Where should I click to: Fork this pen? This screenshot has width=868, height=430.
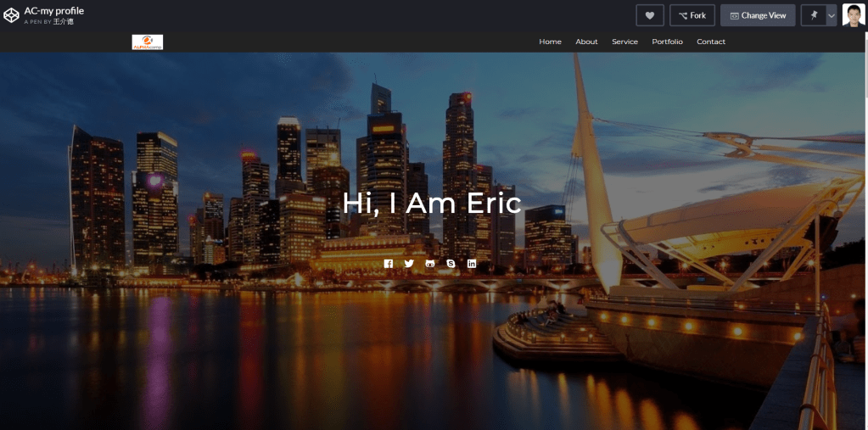click(692, 15)
